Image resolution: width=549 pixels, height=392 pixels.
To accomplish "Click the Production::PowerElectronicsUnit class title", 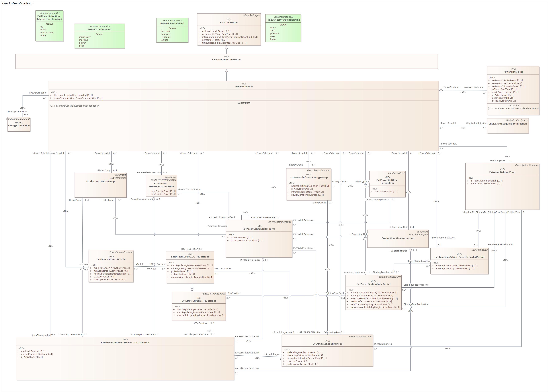I will [x=161, y=185].
